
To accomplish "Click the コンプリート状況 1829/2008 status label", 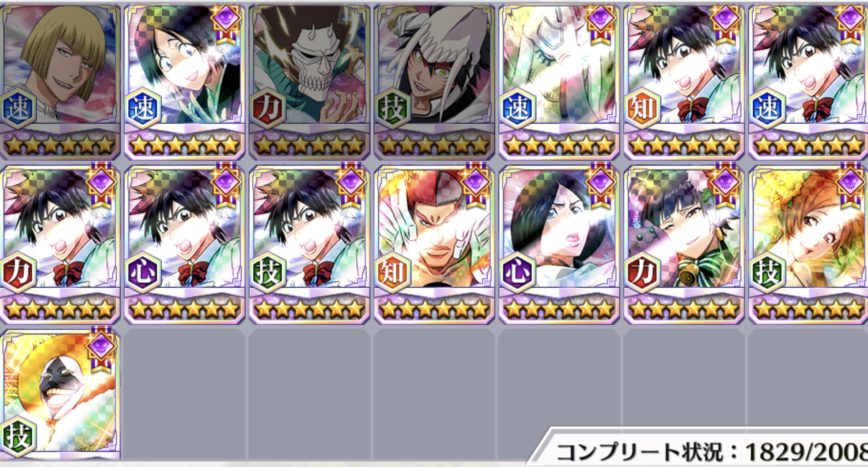I will (712, 452).
